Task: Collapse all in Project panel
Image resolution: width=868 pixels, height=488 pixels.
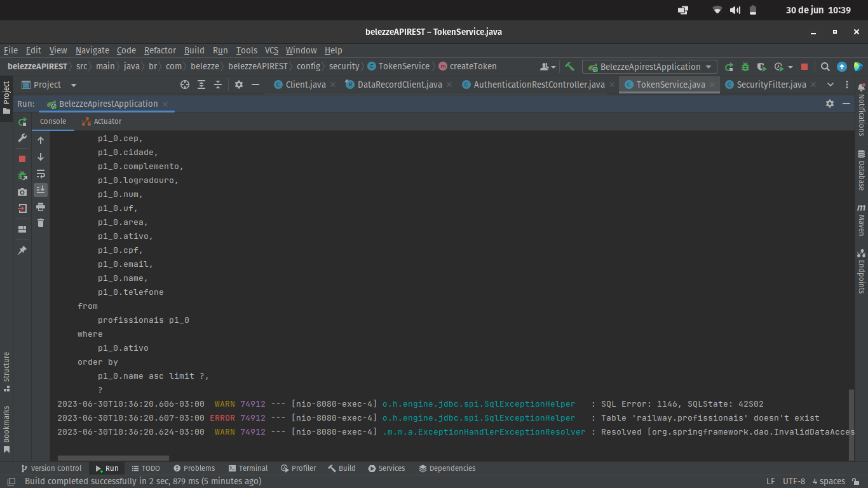Action: coord(218,85)
